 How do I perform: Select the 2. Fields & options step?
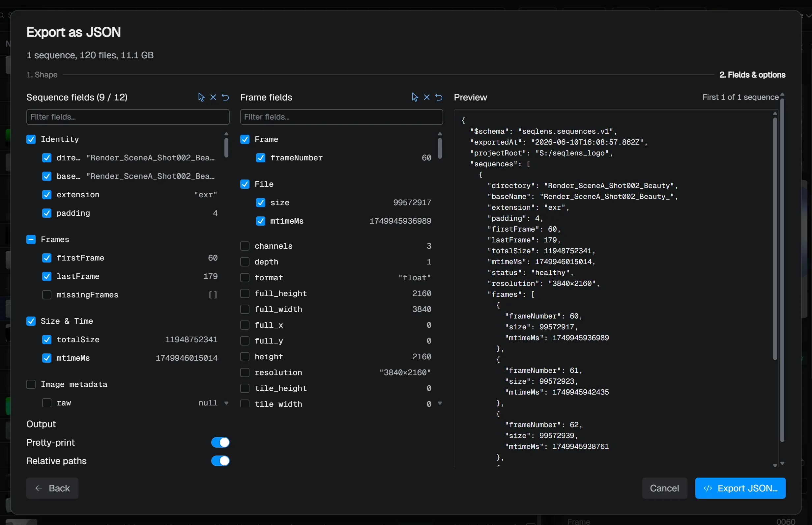pos(752,75)
